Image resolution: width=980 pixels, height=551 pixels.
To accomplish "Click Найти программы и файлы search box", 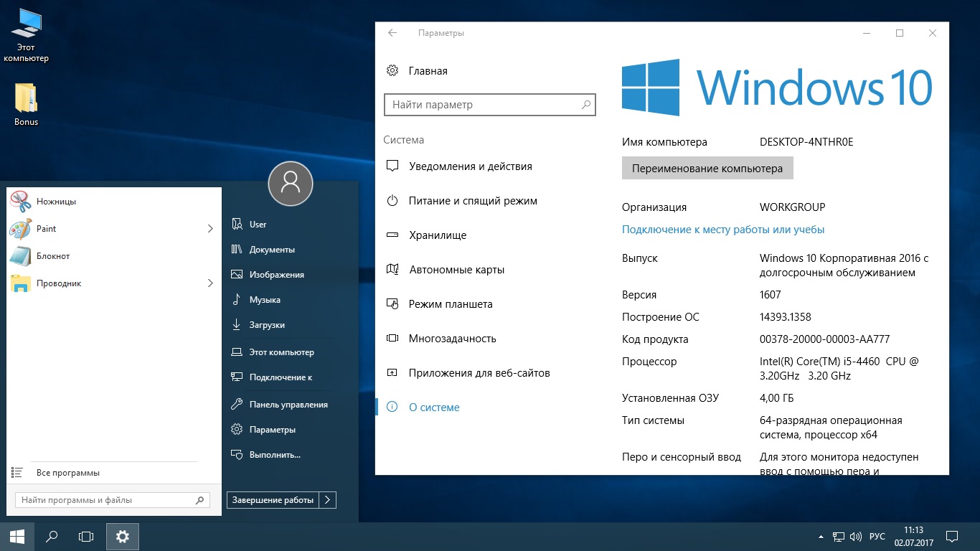I will click(112, 500).
